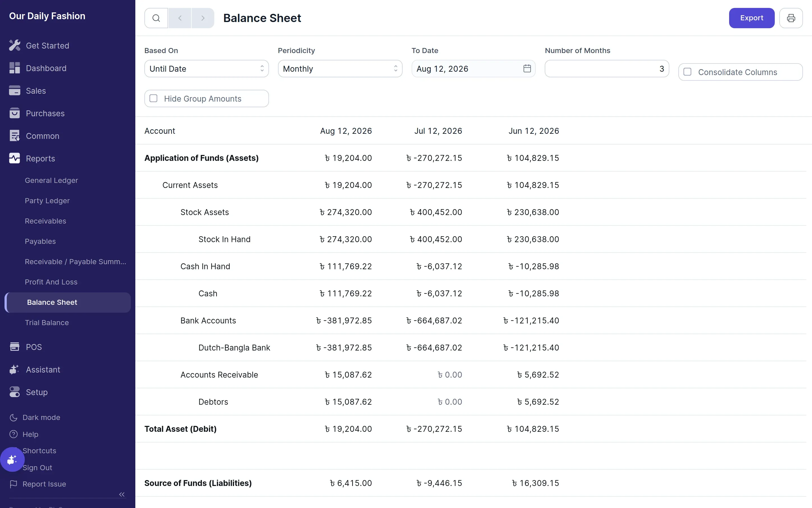This screenshot has width=812, height=508.
Task: Toggle Dark mode
Action: pos(35,417)
